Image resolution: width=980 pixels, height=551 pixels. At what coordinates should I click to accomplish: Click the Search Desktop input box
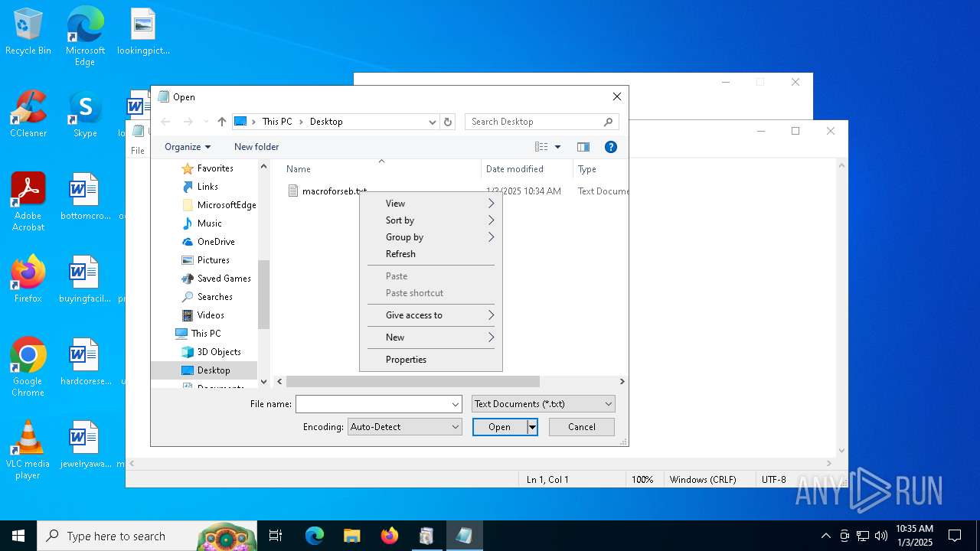[x=533, y=122]
